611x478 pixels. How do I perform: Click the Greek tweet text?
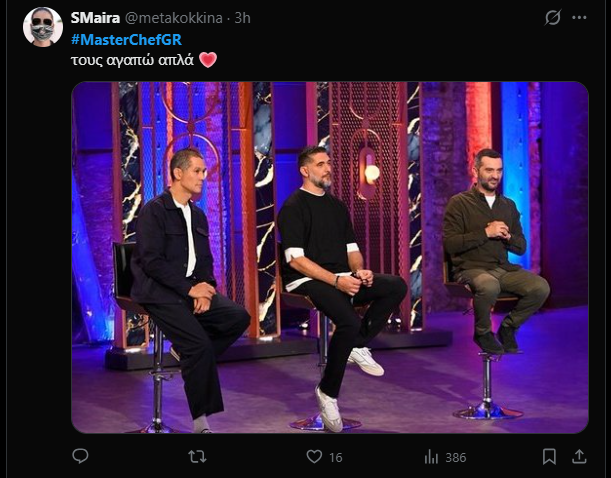pyautogui.click(x=132, y=60)
